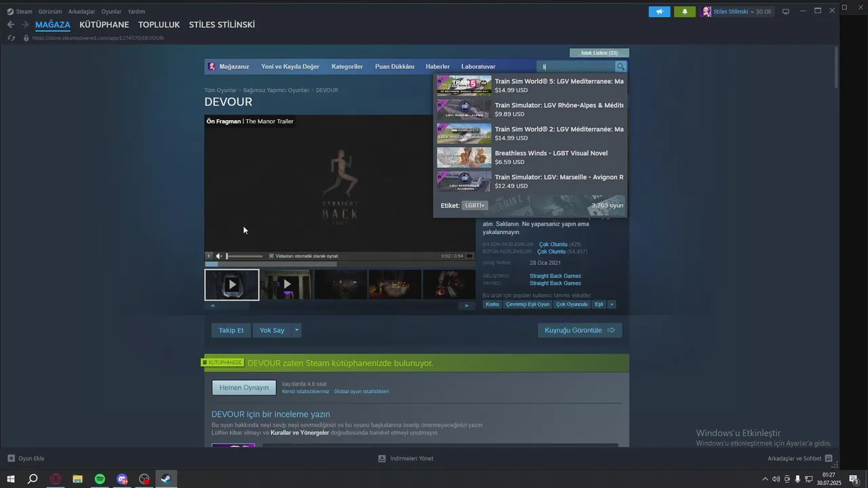The image size is (868, 488).
Task: Expand the Yok Say dropdown arrow
Action: click(x=296, y=330)
